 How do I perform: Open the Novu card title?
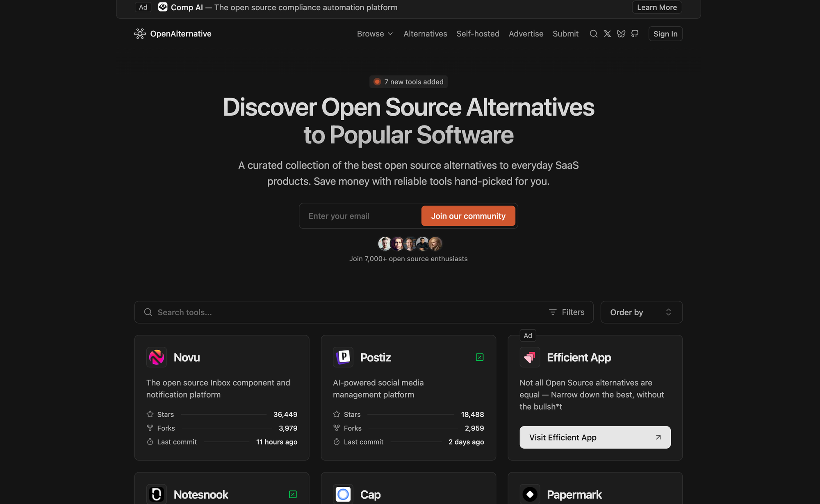click(187, 357)
